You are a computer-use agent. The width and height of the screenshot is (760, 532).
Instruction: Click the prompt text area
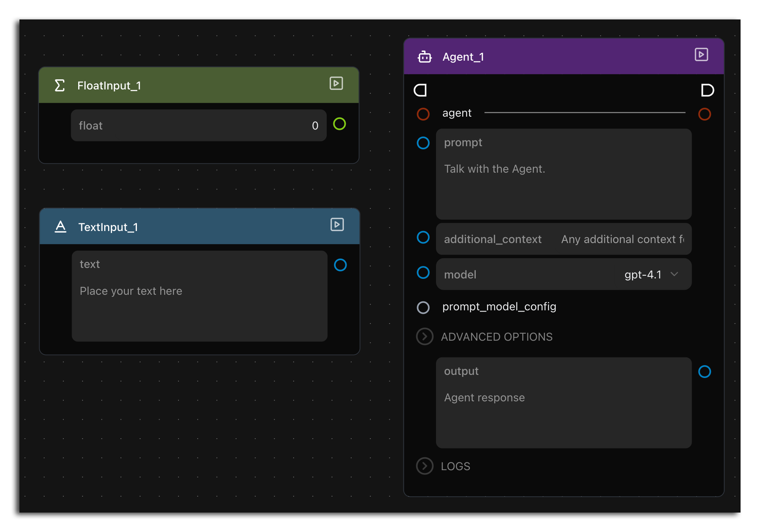click(564, 174)
